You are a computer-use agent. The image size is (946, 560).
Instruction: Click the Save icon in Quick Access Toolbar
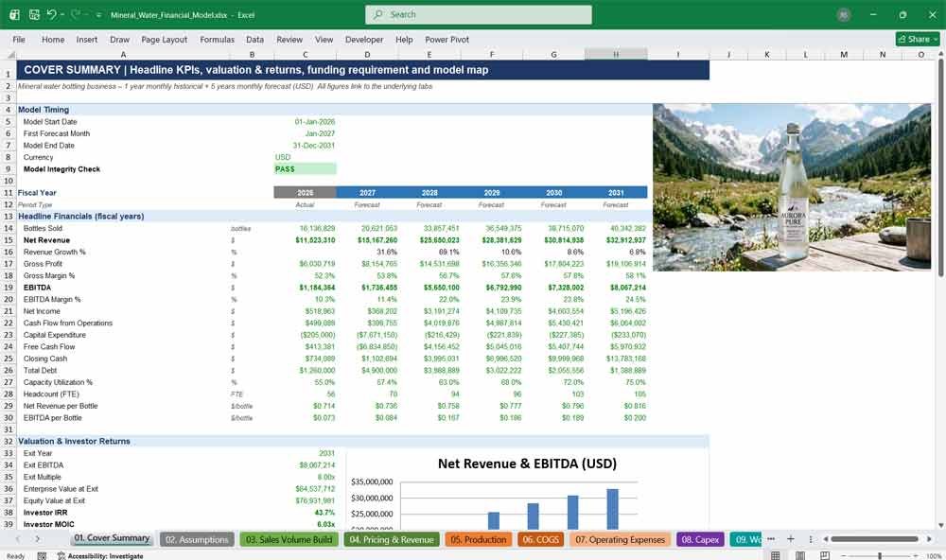click(x=34, y=14)
